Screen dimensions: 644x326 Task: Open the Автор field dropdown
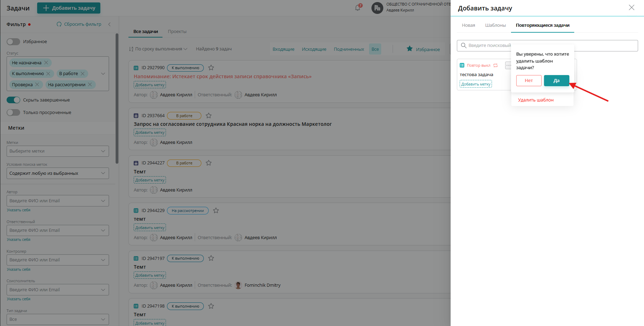point(58,201)
